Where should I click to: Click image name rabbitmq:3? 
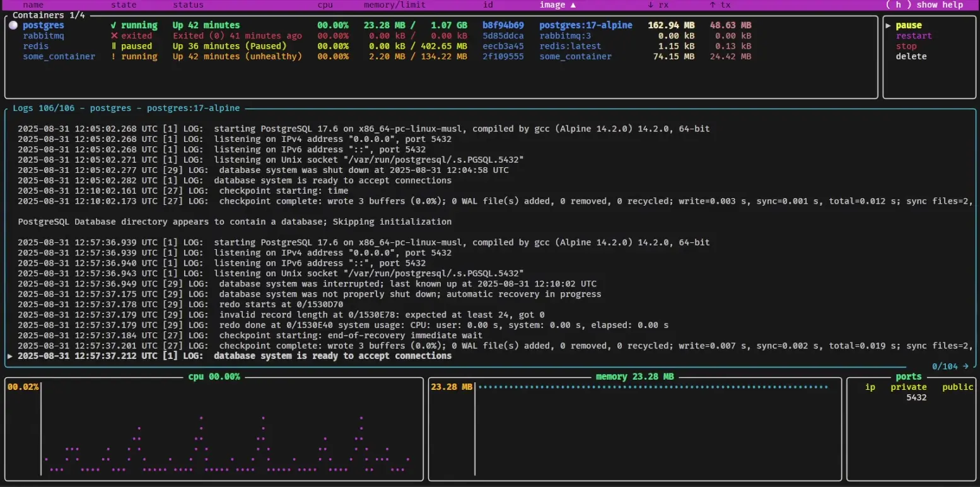point(565,36)
